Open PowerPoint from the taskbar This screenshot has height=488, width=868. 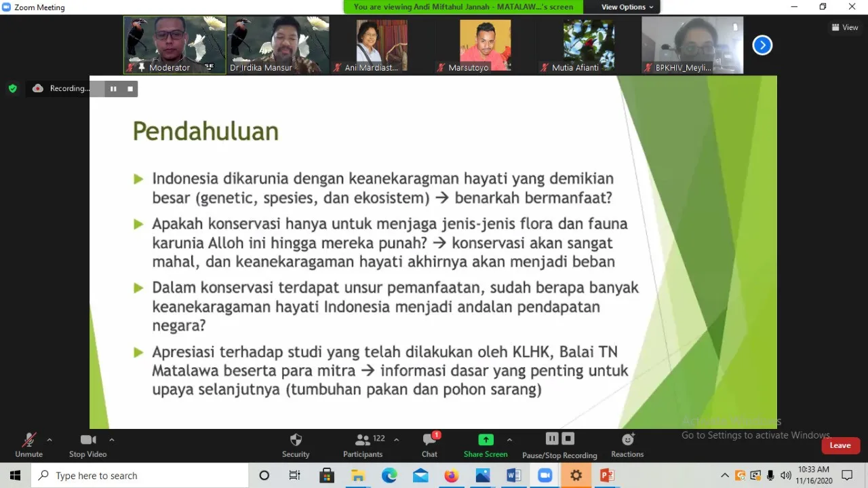tap(607, 476)
